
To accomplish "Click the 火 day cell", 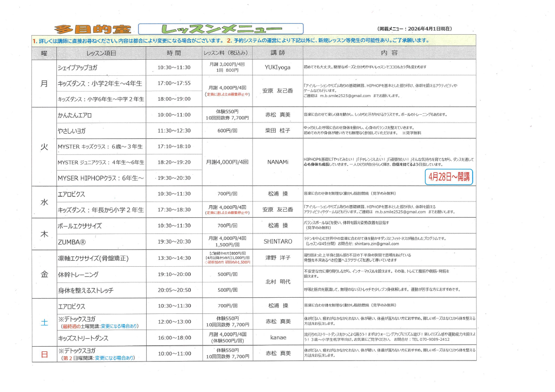I will click(44, 147).
